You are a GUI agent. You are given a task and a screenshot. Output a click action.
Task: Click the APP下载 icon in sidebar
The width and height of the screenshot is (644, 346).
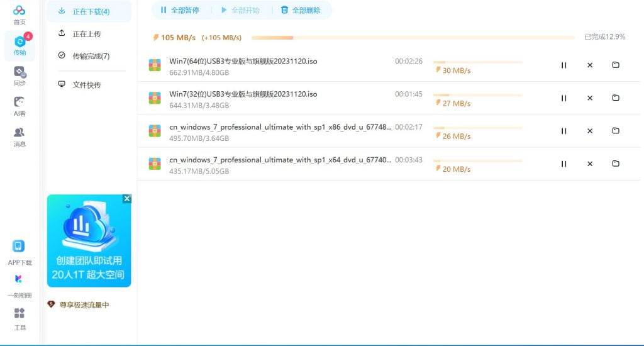click(x=19, y=251)
